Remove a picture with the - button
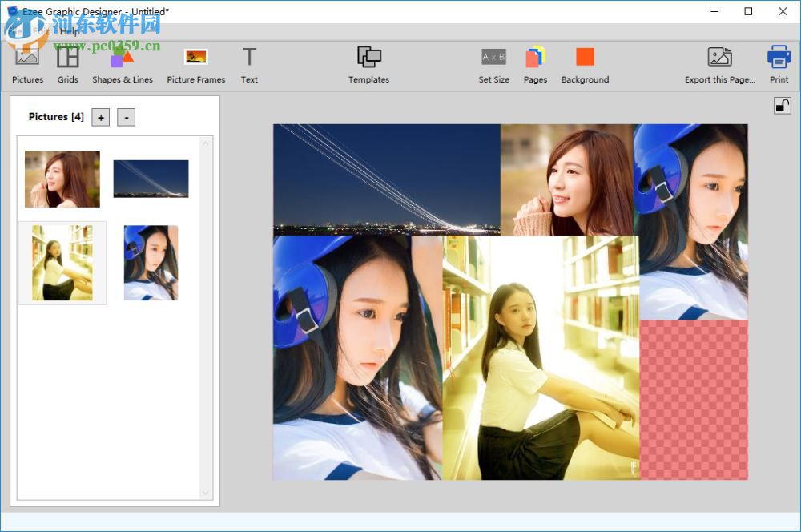This screenshot has width=801, height=532. click(126, 117)
